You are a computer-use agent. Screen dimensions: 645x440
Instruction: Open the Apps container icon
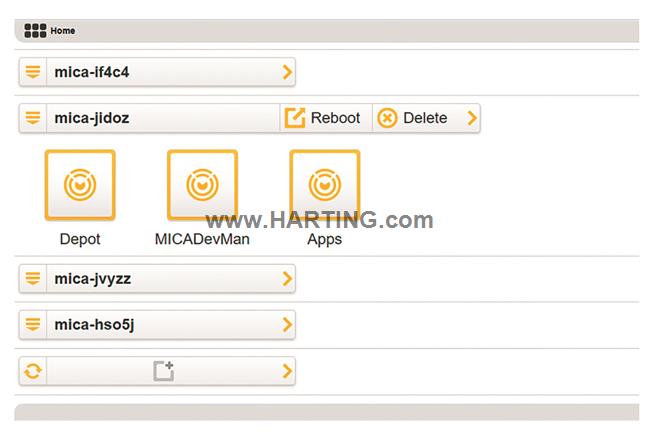coord(325,185)
